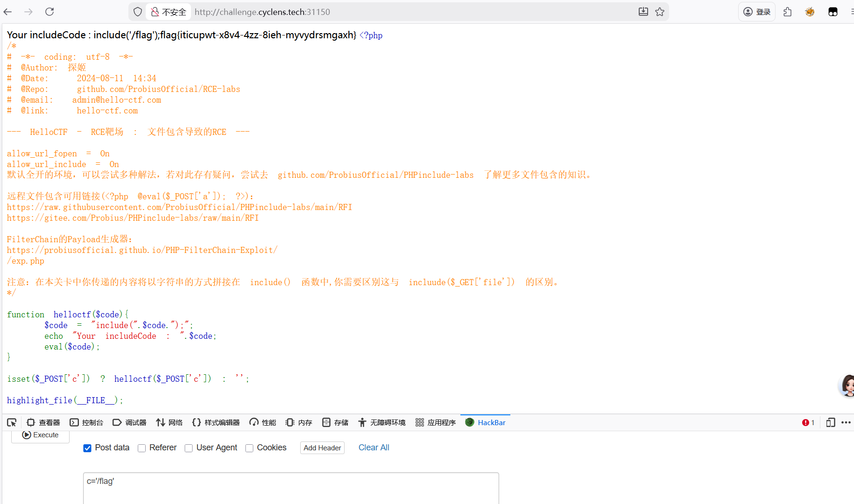Click the browser forward arrow
Image resolution: width=854 pixels, height=504 pixels.
click(28, 12)
